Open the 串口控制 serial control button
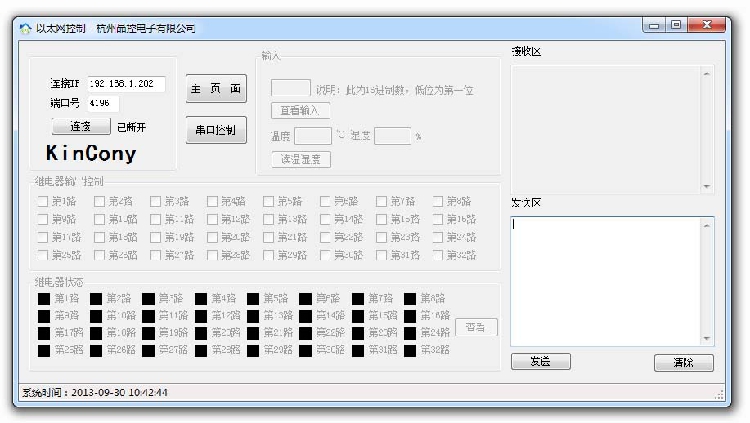 click(216, 130)
